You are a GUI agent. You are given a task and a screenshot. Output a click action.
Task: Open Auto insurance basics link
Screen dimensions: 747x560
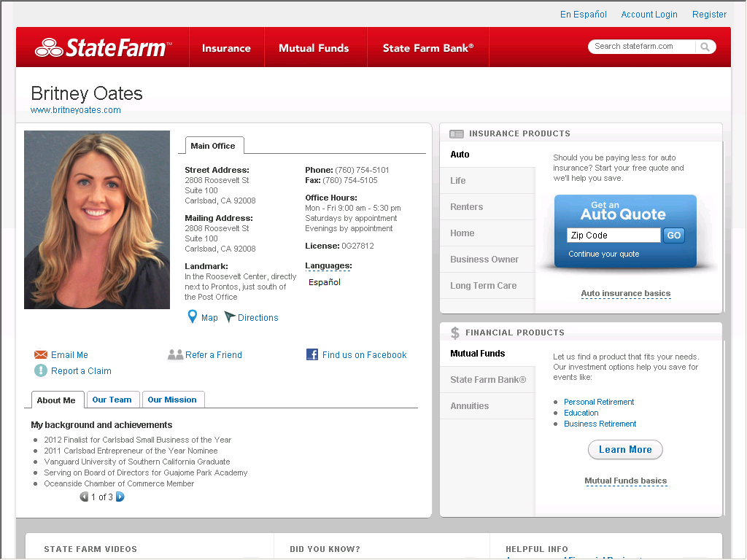[625, 293]
